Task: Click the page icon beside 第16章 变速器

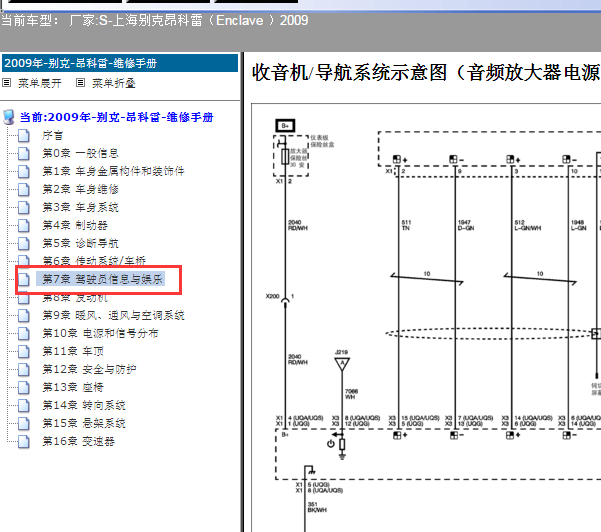Action: click(x=24, y=442)
